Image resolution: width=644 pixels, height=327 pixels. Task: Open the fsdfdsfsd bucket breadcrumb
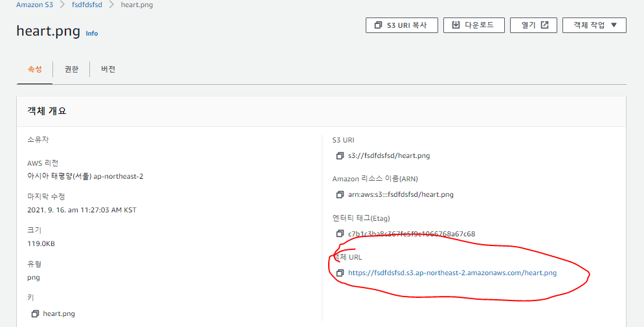click(x=87, y=5)
